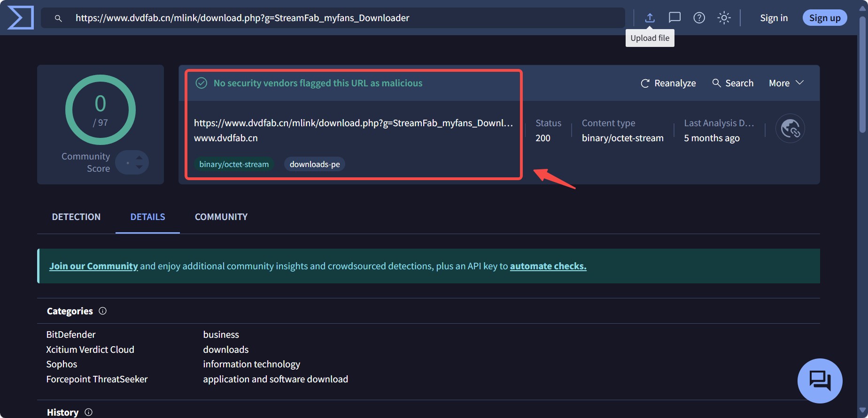
Task: Click the downloads-pe tag
Action: [x=314, y=164]
